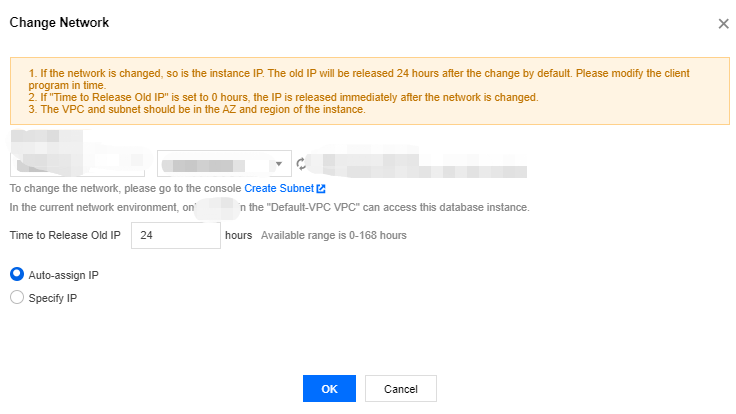Image resolution: width=736 pixels, height=414 pixels.
Task: Confirm the network change with OK
Action: (x=329, y=388)
